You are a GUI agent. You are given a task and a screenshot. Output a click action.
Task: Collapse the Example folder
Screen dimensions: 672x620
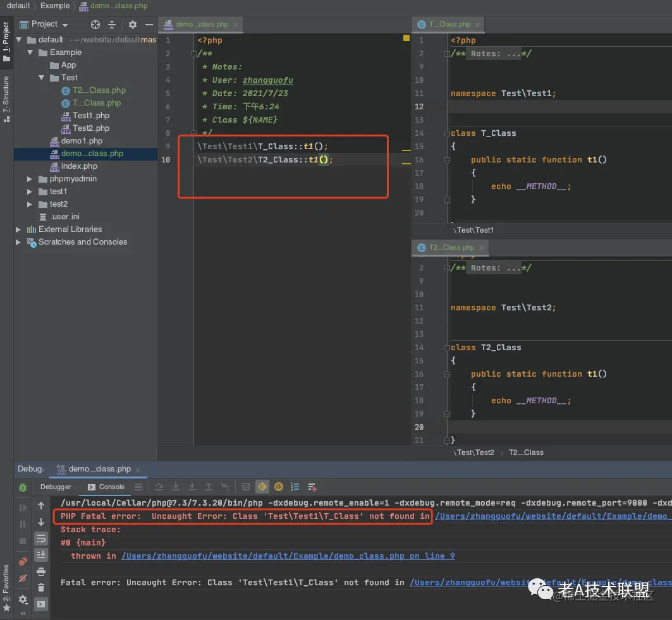pyautogui.click(x=30, y=52)
